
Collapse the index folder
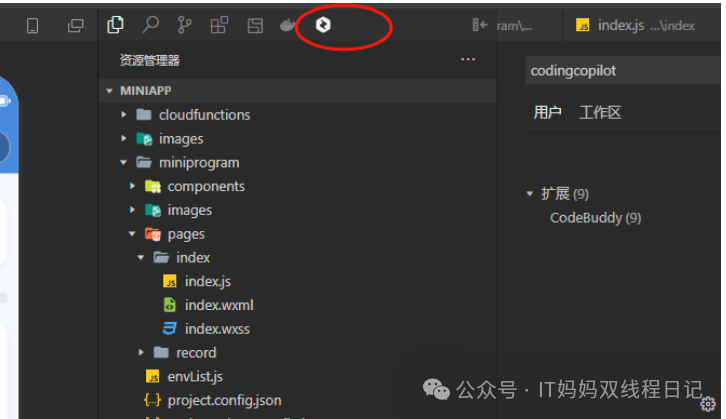point(141,257)
